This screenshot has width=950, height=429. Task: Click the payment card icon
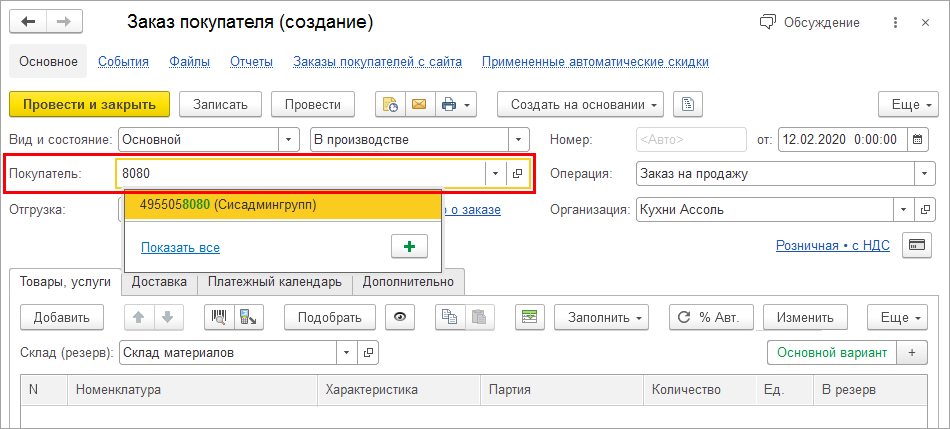coord(916,245)
